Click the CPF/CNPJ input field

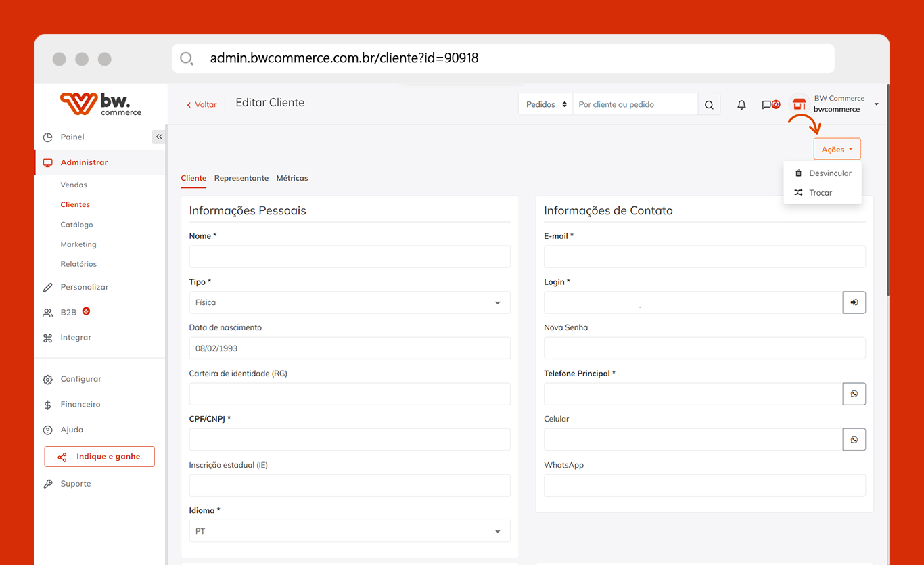(350, 440)
